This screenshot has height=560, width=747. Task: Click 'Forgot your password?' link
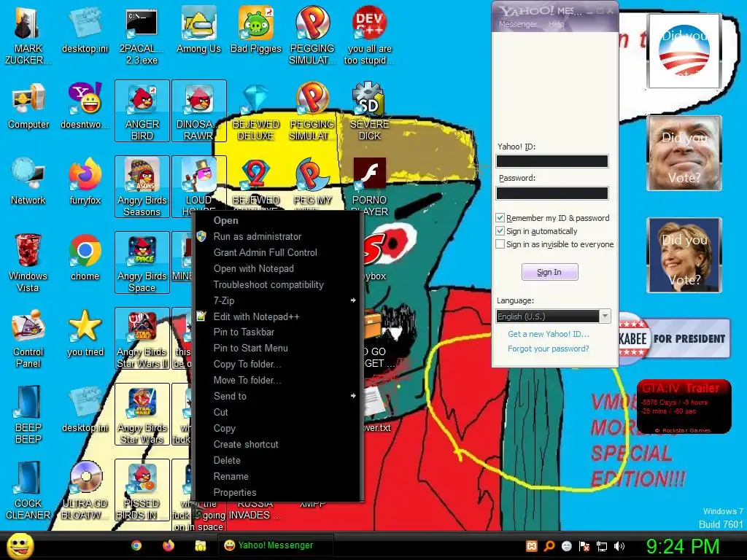click(x=549, y=349)
